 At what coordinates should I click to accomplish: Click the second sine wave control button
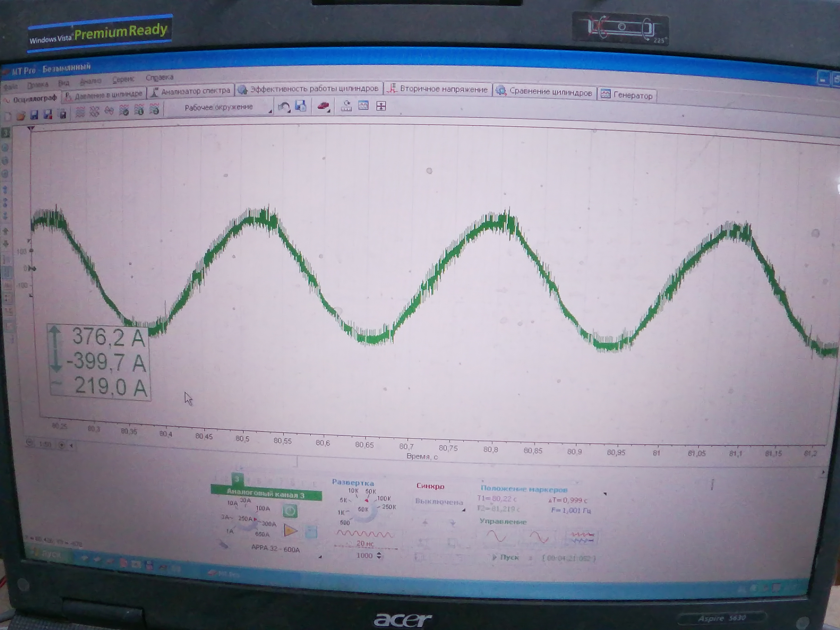click(539, 537)
